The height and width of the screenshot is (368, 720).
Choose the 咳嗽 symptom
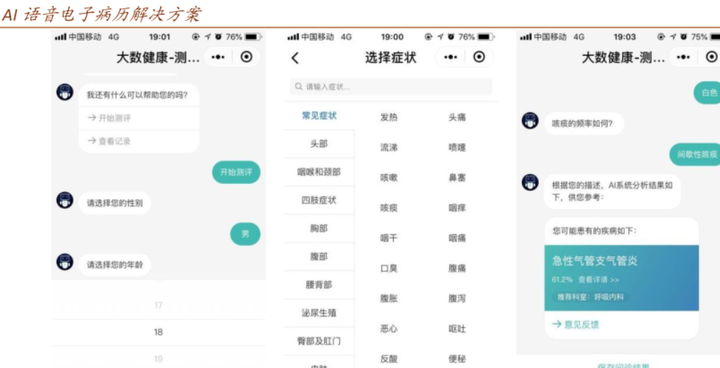pos(389,177)
